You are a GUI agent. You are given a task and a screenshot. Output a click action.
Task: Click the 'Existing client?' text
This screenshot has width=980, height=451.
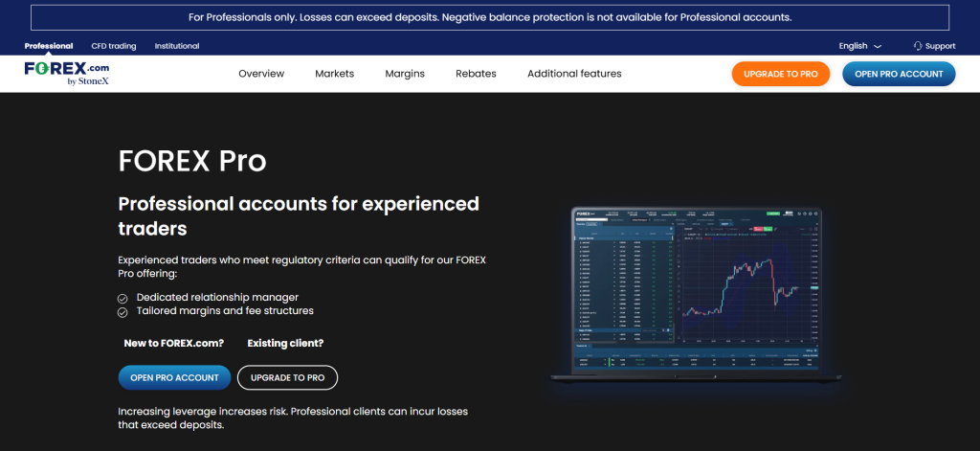pyautogui.click(x=285, y=343)
